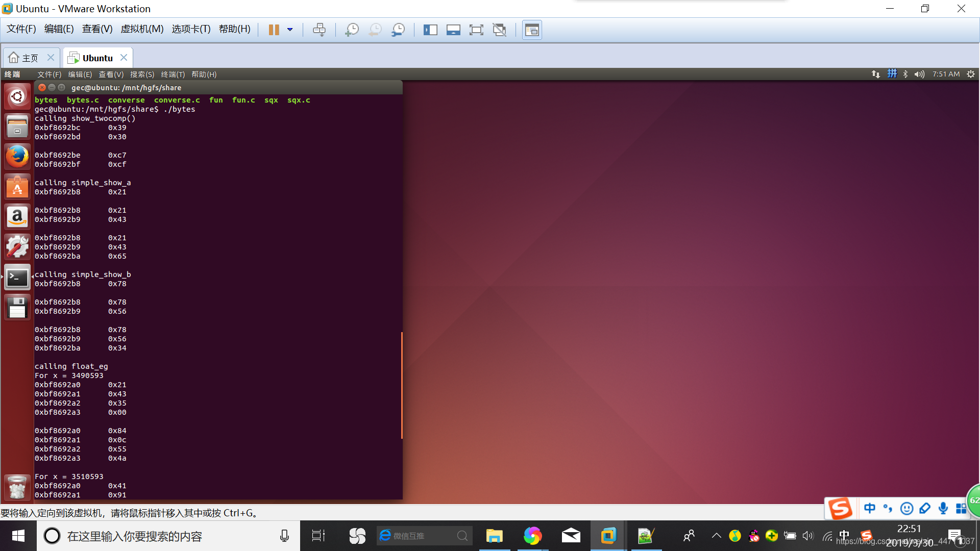The height and width of the screenshot is (551, 980).
Task: Open the floppy disk launcher icon
Action: [17, 308]
